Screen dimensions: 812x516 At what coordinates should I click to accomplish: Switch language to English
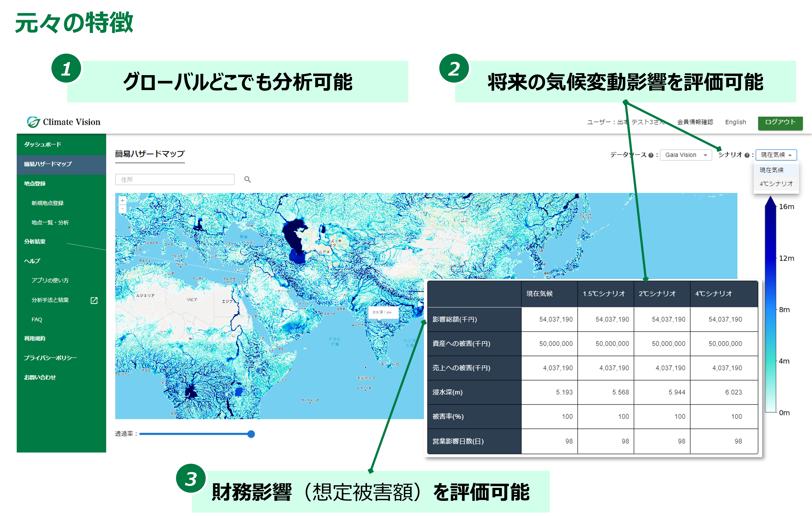click(x=736, y=122)
